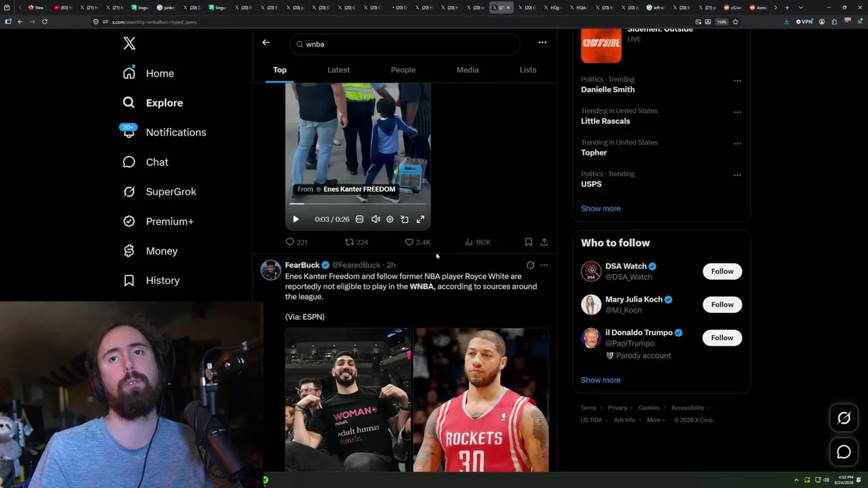The width and height of the screenshot is (868, 488).
Task: Bookmark the video post
Action: point(528,242)
